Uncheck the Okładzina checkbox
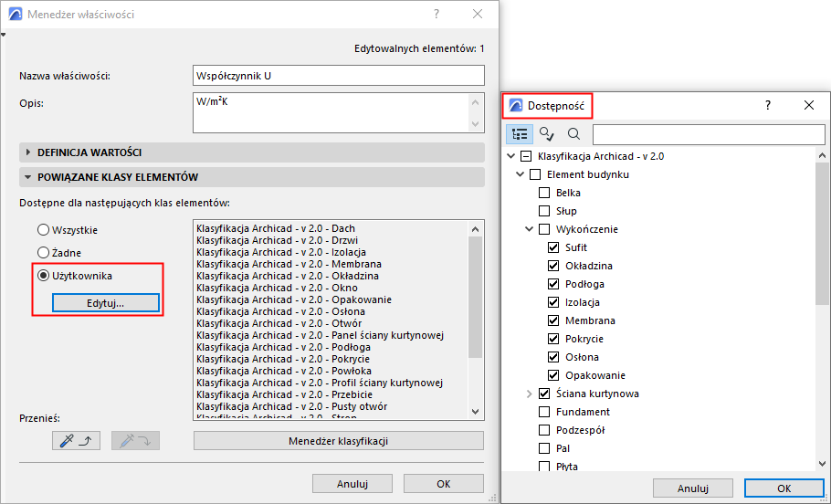This screenshot has width=831, height=504. point(553,266)
